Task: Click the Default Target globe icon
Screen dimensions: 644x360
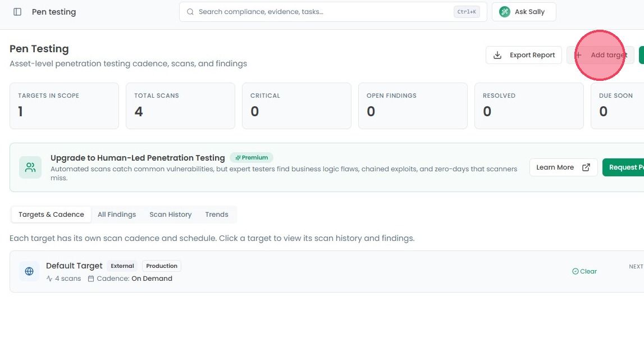Action: click(x=29, y=271)
